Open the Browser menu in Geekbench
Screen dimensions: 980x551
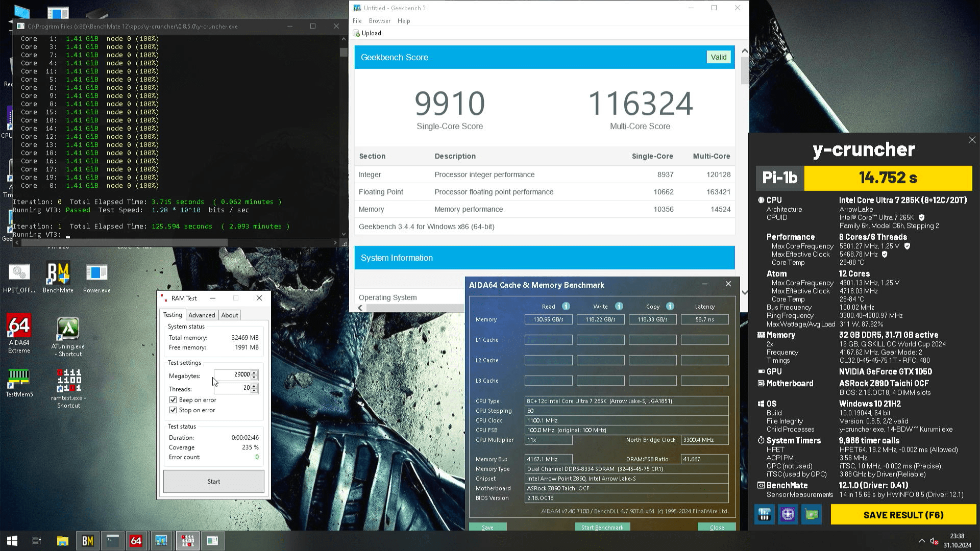pos(379,21)
